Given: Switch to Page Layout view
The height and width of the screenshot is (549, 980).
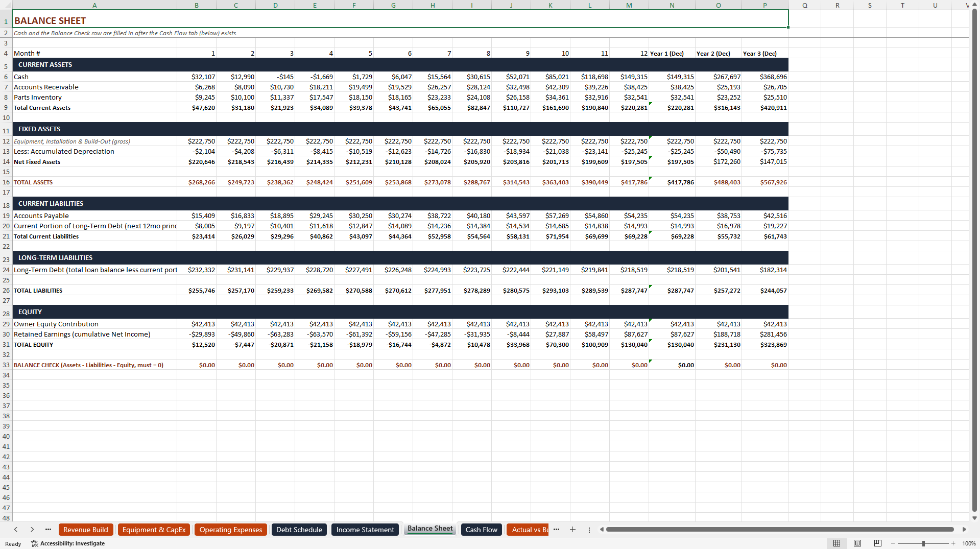Looking at the screenshot, I should [x=857, y=543].
